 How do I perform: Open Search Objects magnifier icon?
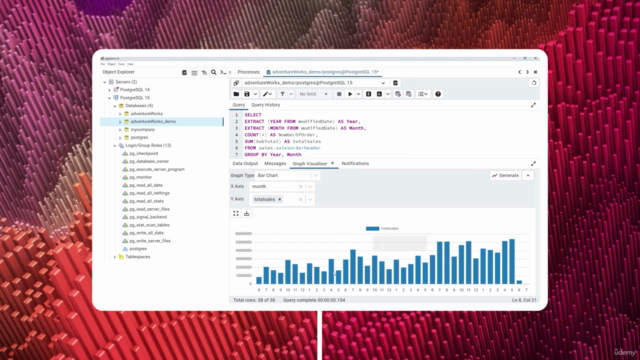(213, 72)
